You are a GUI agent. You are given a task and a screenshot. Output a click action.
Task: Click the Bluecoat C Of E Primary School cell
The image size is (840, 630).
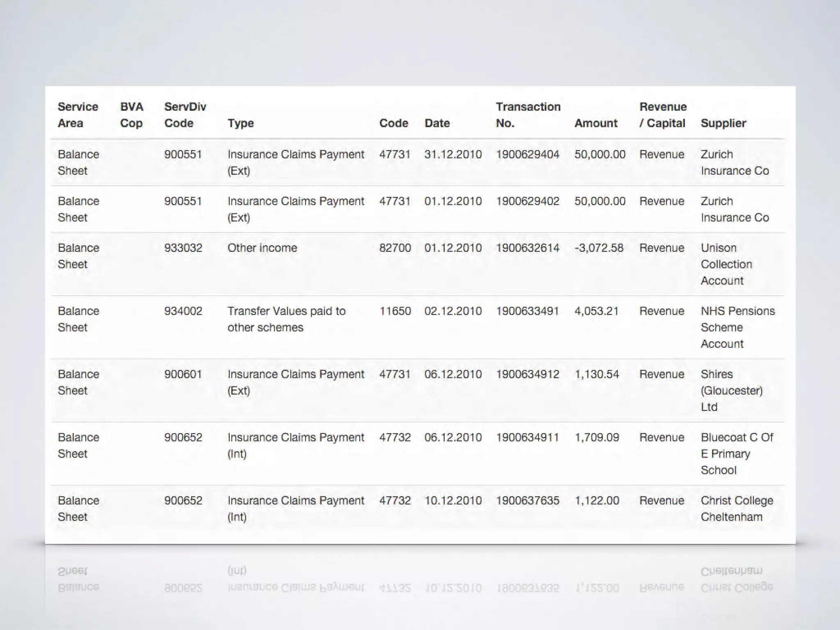[x=737, y=454]
